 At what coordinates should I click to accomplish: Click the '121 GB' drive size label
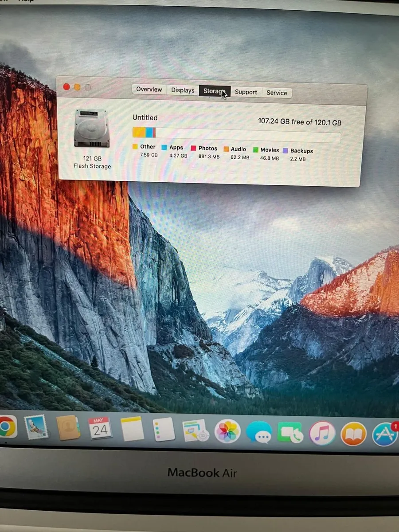click(92, 158)
